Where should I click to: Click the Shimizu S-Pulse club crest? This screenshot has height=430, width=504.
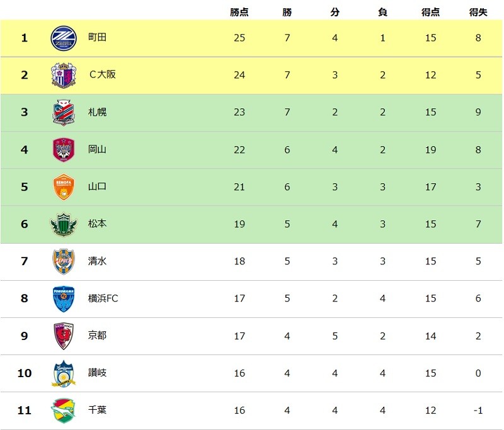click(63, 261)
